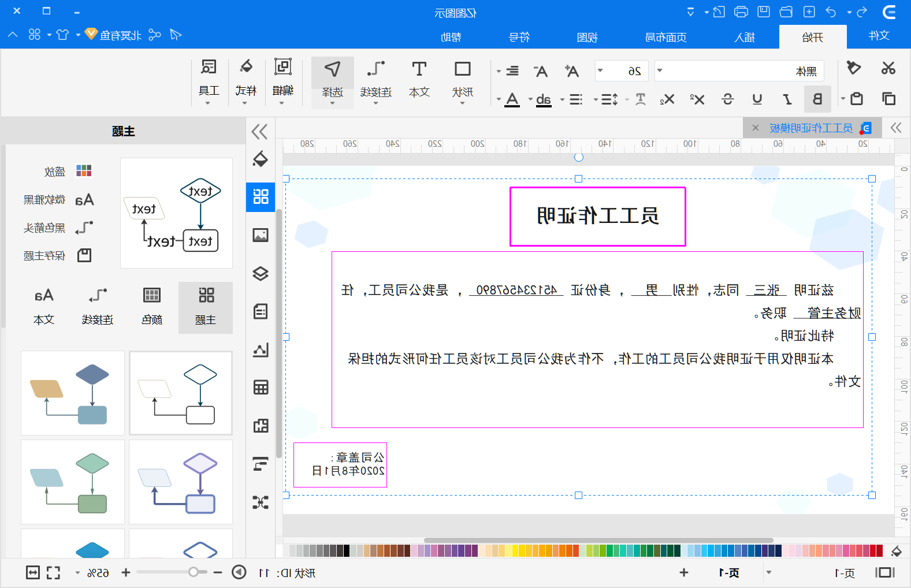Toggle Bold formatting

coord(817,99)
